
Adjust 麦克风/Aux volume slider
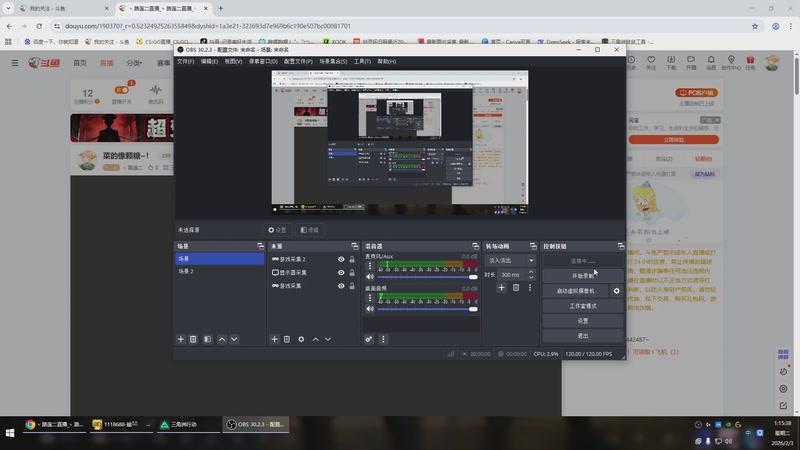point(428,277)
